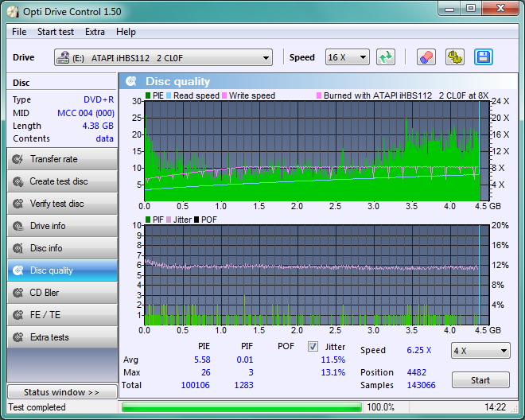
Task: Click the Disc quality header disc icon
Action: point(131,81)
